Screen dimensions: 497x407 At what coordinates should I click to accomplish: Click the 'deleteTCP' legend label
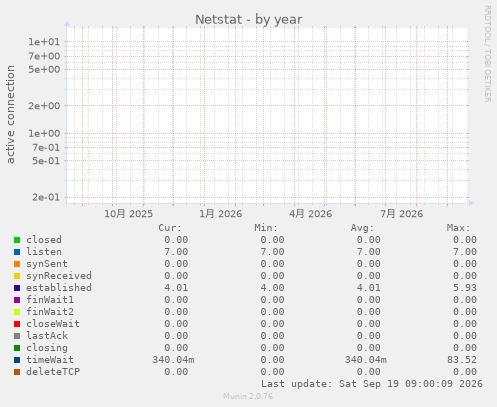tap(53, 372)
